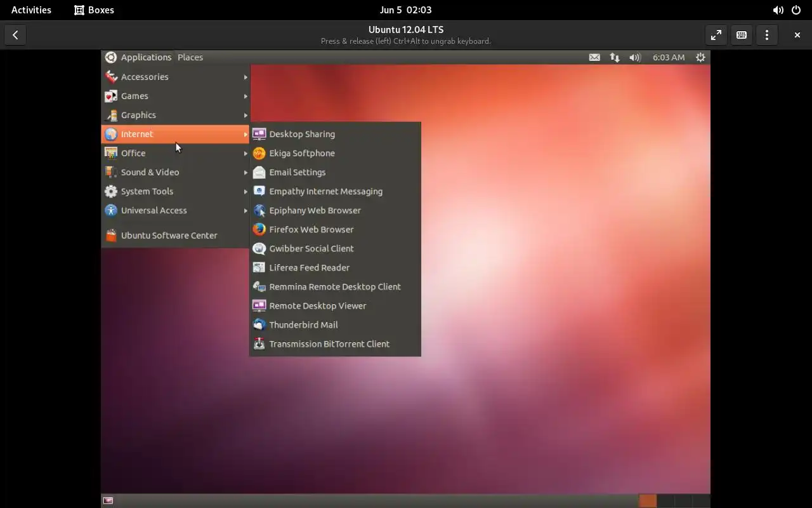Click the System Tools gear icon

click(111, 191)
